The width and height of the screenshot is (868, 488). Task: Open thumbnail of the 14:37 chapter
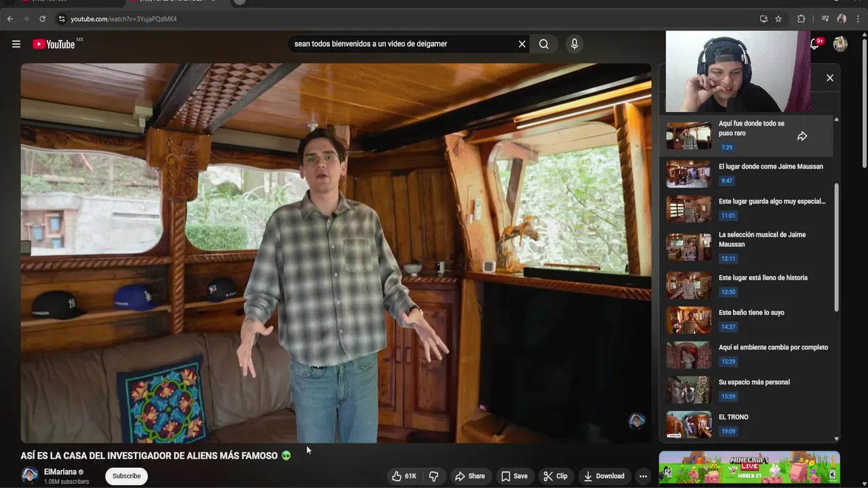pyautogui.click(x=689, y=320)
